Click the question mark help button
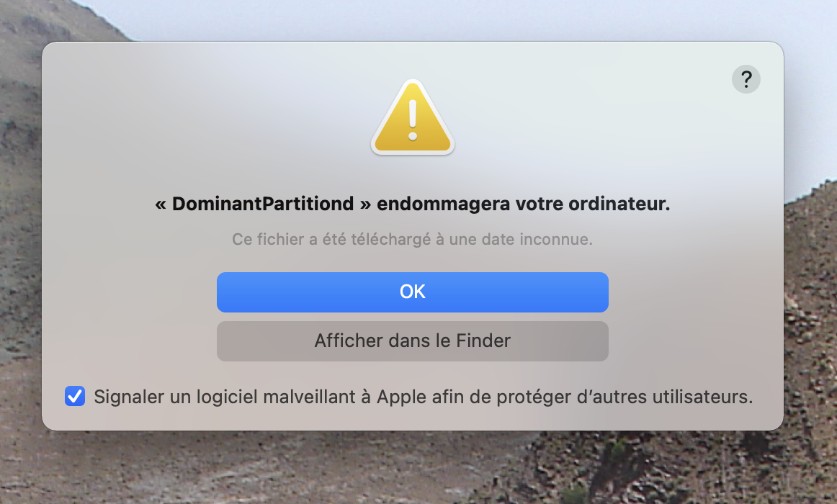The image size is (837, 504). click(x=746, y=78)
